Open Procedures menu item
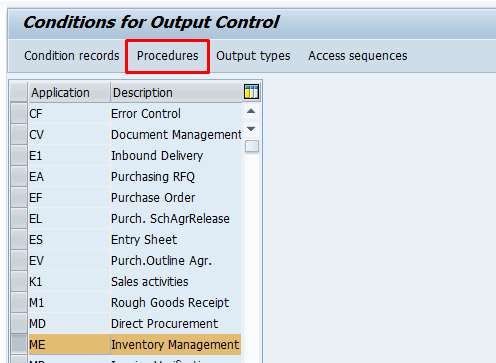 168,56
